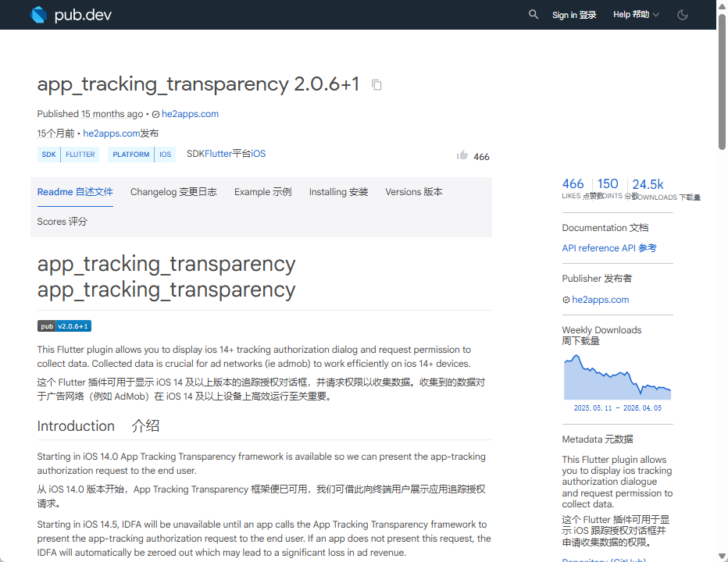
Task: Click the FLUTTER tag
Action: pos(80,155)
